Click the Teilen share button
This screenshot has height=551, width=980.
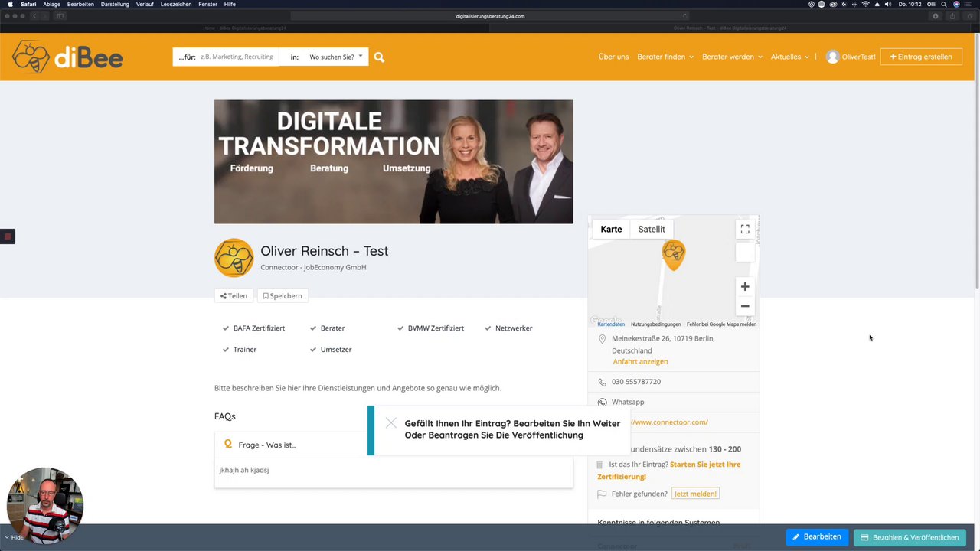tap(234, 296)
